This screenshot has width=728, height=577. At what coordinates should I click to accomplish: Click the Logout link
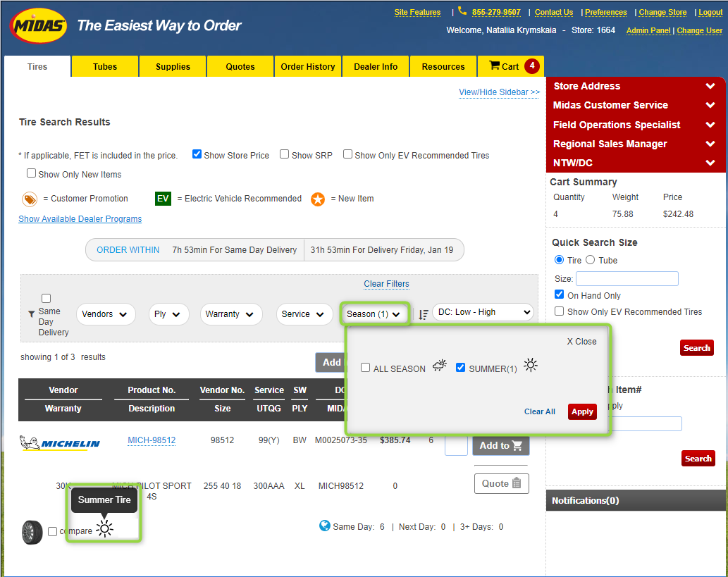[710, 12]
